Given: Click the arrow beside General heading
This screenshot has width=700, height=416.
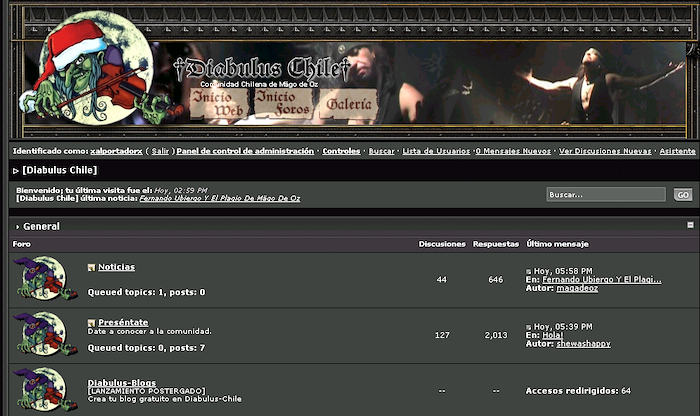Looking at the screenshot, I should (17, 227).
